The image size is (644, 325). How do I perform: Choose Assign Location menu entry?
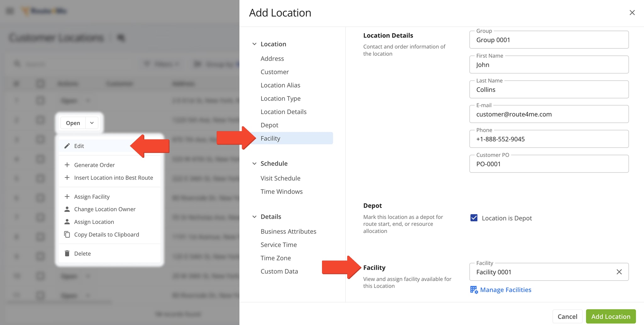pos(109,222)
